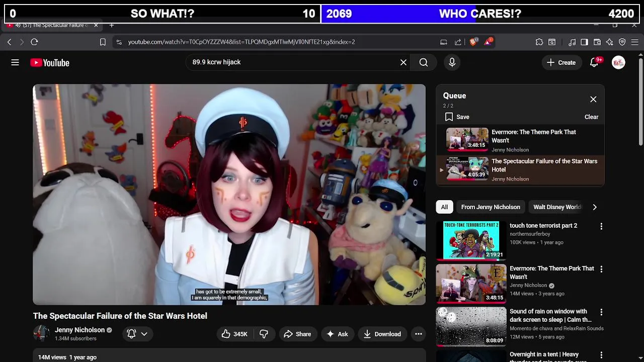Open the Leo AI sparkle icon

(610, 42)
